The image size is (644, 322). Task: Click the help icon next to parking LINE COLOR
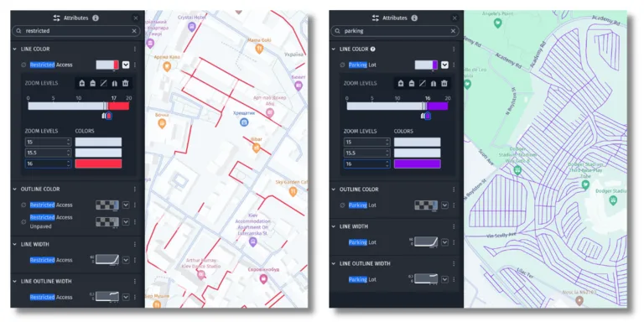[373, 49]
